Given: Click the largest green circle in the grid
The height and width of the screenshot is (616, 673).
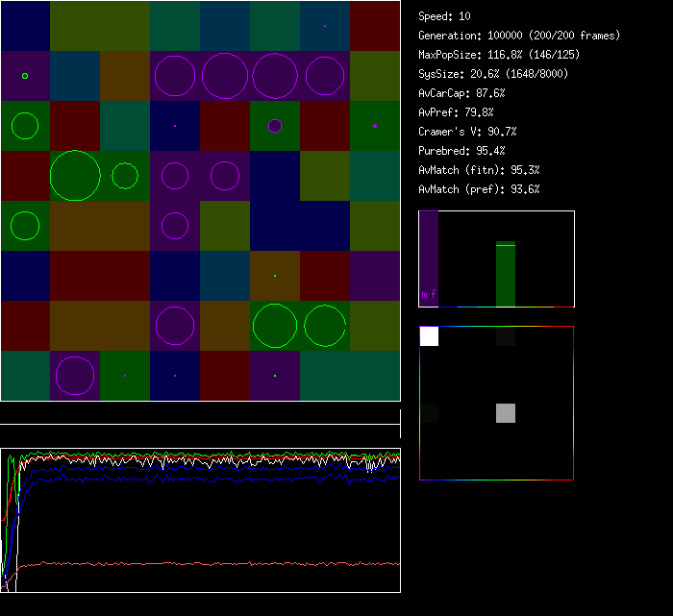Looking at the screenshot, I should click(75, 176).
